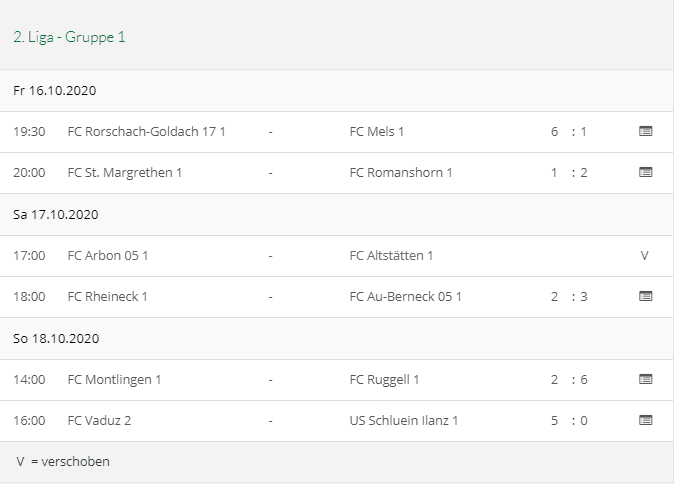Click match report icon for Rheineck vs Au-Berneck

click(x=645, y=296)
